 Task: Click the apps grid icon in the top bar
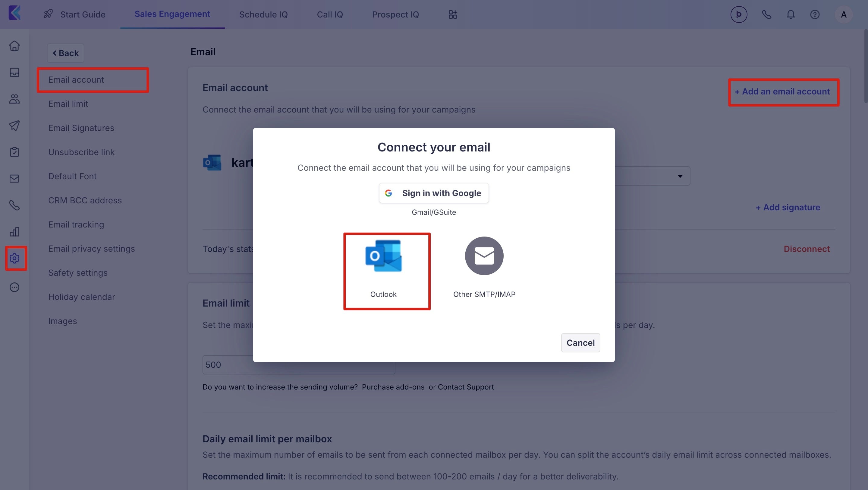453,14
